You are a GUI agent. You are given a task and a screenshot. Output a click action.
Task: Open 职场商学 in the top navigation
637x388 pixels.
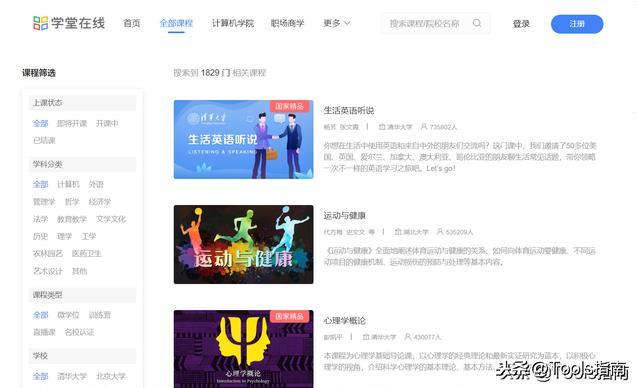click(x=287, y=23)
